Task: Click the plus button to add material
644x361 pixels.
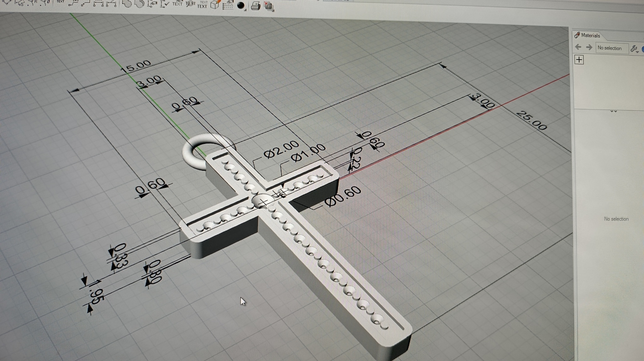Action: click(x=579, y=60)
